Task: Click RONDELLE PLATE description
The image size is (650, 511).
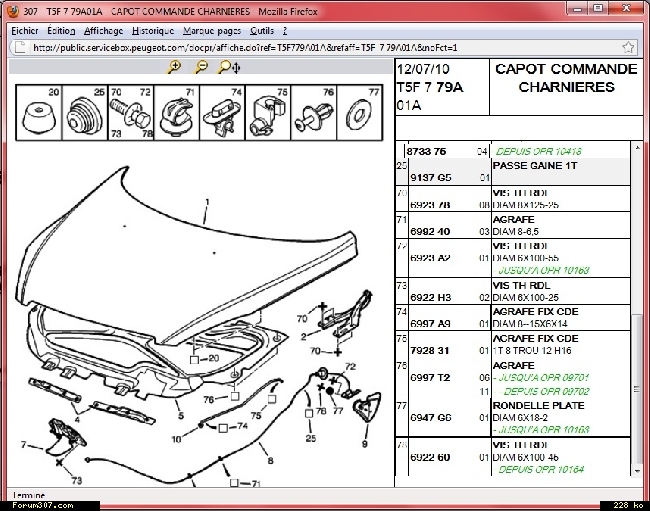Action: [538, 405]
